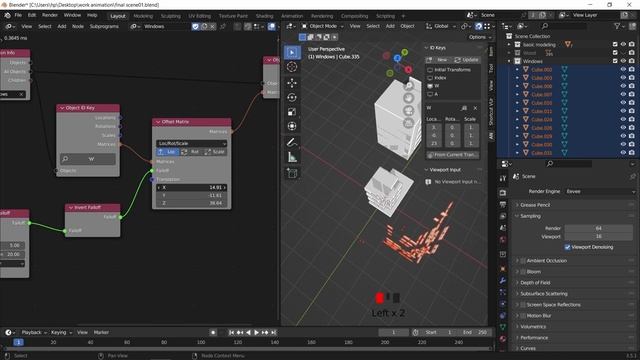The height and width of the screenshot is (360, 640).
Task: Select the Measure tool
Action: (x=292, y=157)
